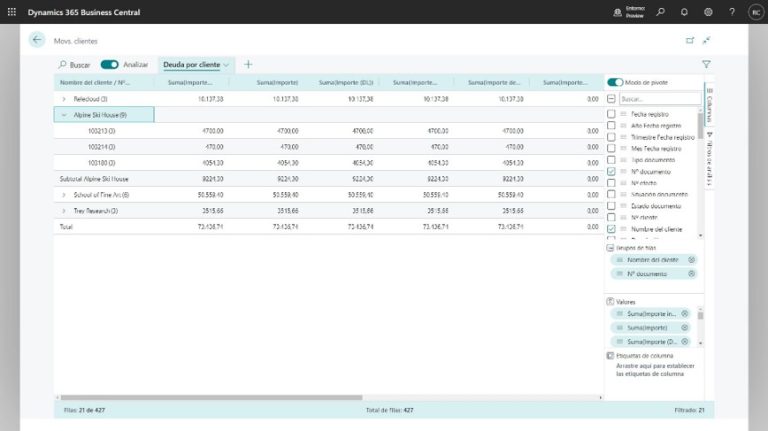Viewport: 768px width, 431px height.
Task: Open the Columnas side panel tab
Action: [709, 103]
